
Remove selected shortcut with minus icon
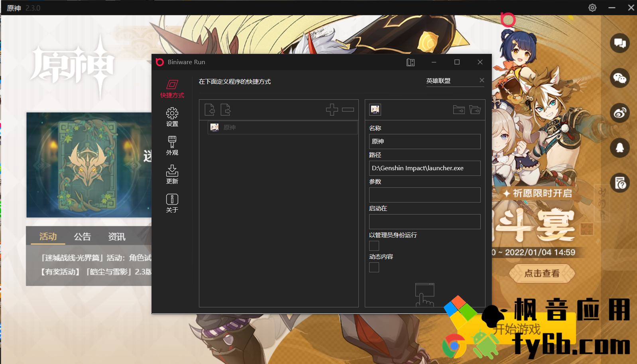(348, 110)
